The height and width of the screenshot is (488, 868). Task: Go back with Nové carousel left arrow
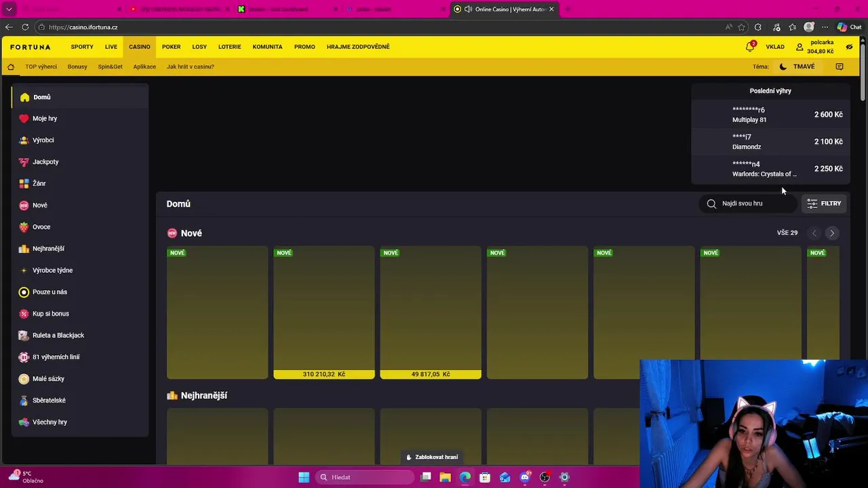click(x=814, y=233)
